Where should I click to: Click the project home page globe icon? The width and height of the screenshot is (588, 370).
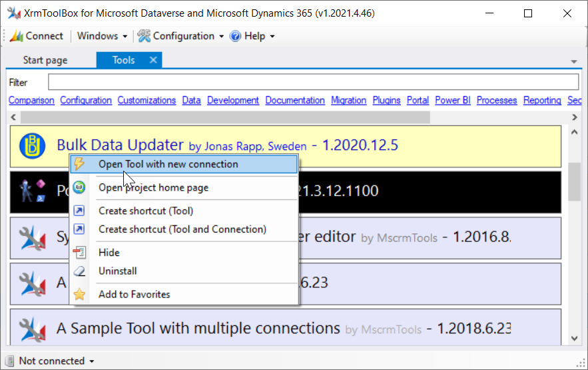pos(79,187)
